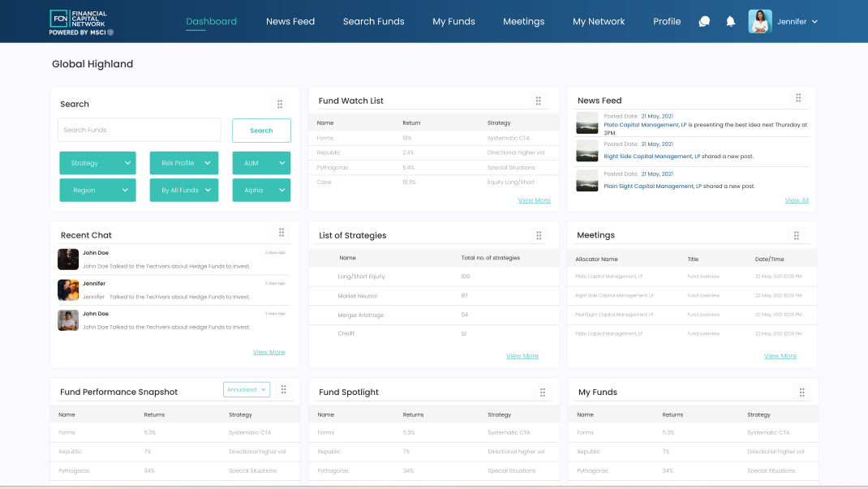Open the Jennifer user account menu
The width and height of the screenshot is (868, 489).
783,22
